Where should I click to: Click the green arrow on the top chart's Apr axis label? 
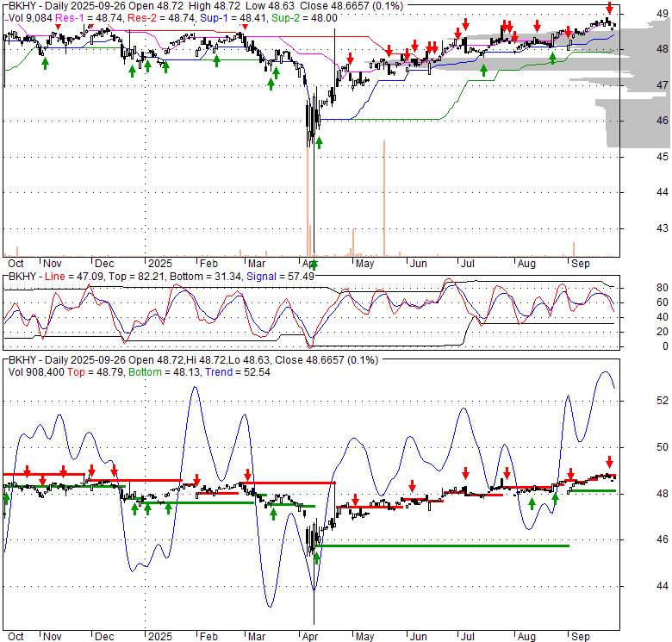314,265
